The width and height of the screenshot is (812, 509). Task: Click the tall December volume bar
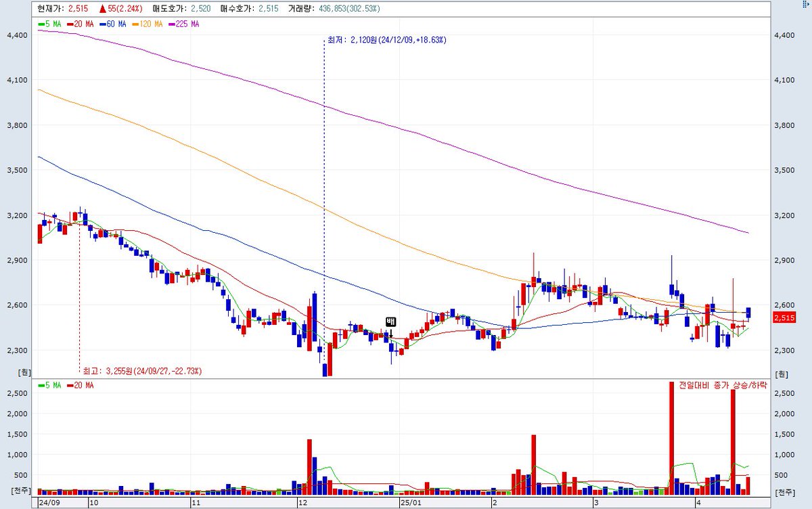point(309,468)
